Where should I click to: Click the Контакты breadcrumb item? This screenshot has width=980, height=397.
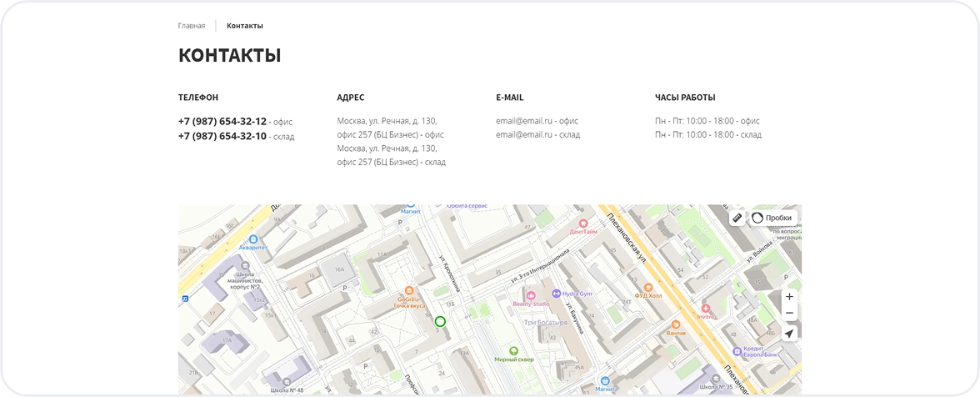[245, 26]
